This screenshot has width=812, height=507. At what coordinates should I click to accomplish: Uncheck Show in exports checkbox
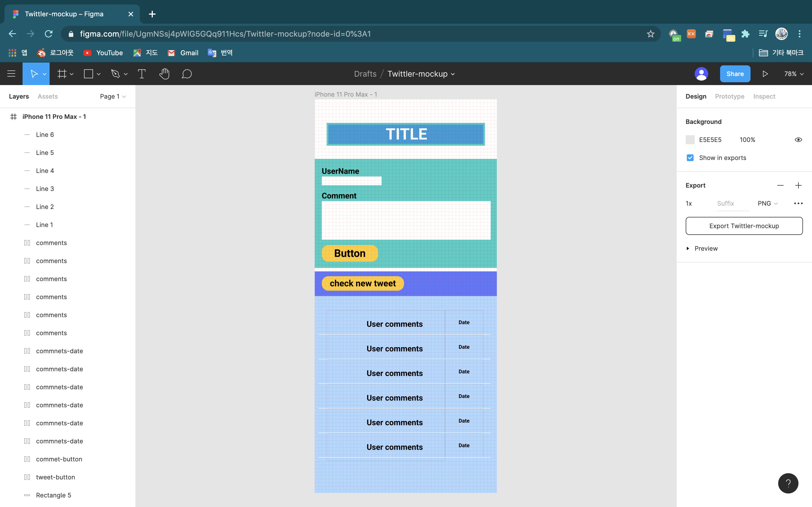tap(690, 158)
